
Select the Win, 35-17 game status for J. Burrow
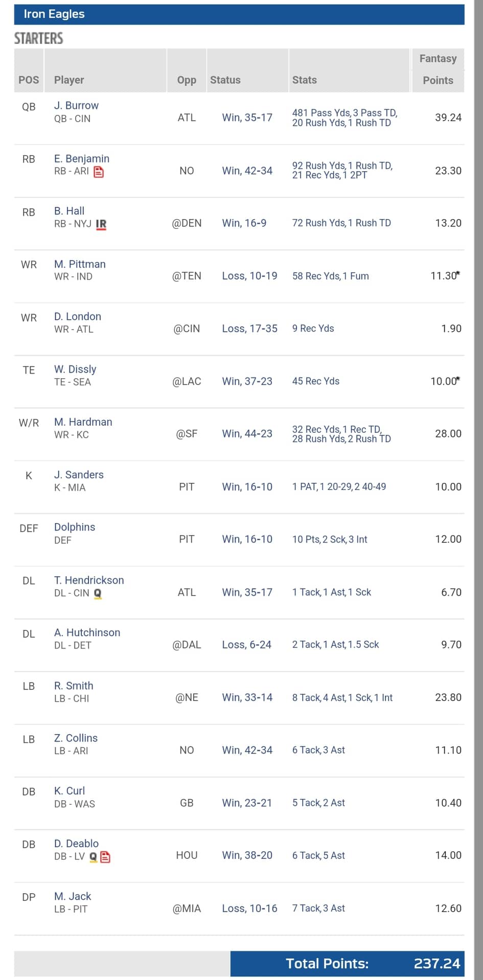(247, 118)
